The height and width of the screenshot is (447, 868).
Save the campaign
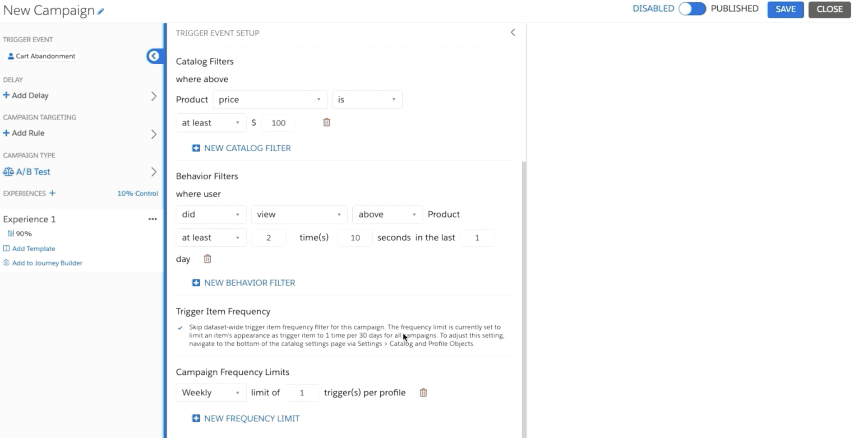point(785,9)
